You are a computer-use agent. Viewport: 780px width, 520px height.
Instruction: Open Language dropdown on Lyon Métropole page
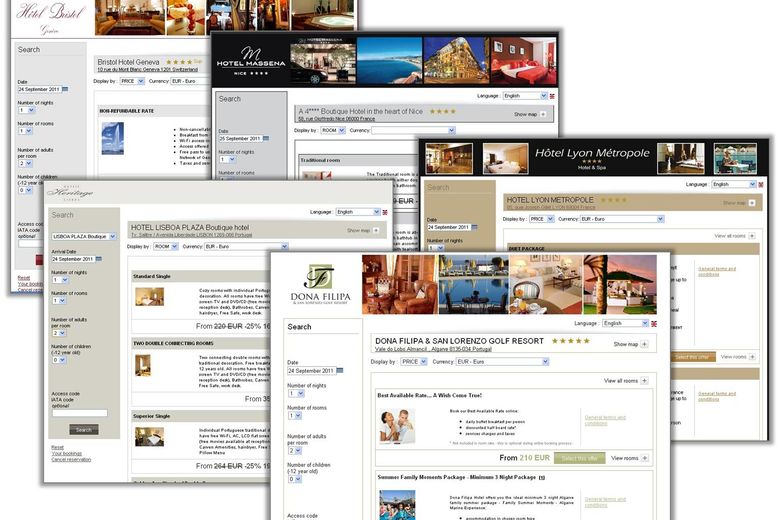[x=734, y=185]
